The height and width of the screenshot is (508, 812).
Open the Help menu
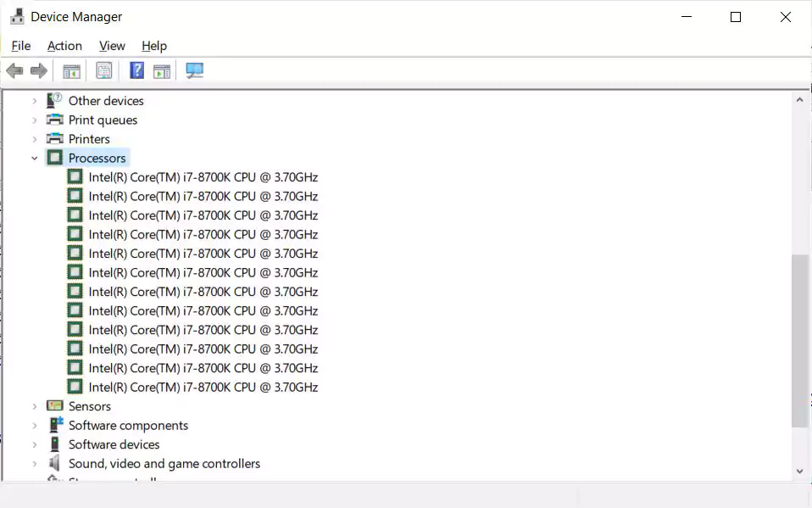coord(153,46)
